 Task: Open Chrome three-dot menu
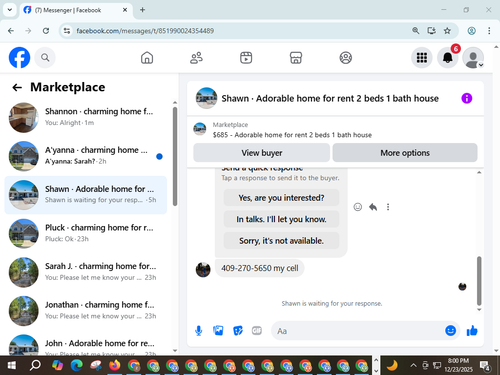(x=489, y=31)
